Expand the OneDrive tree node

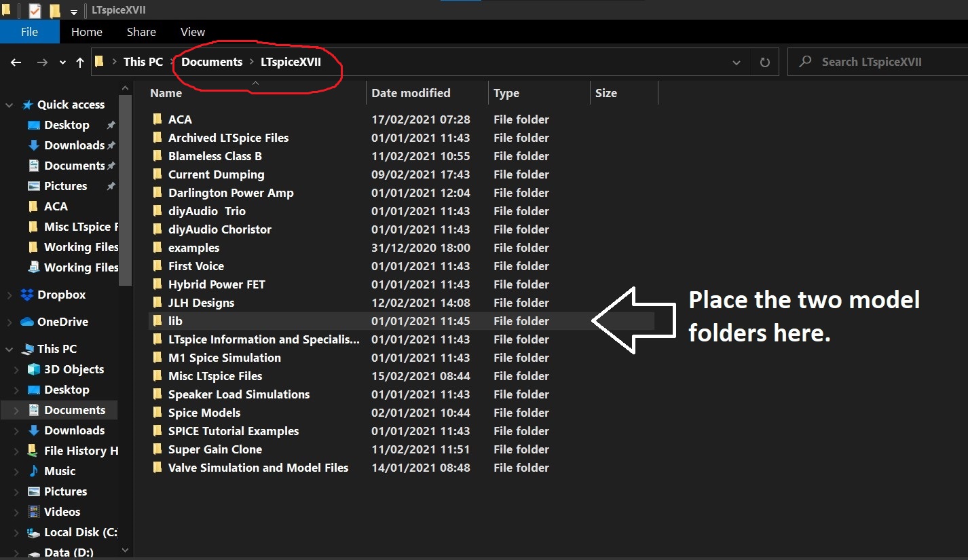(10, 322)
